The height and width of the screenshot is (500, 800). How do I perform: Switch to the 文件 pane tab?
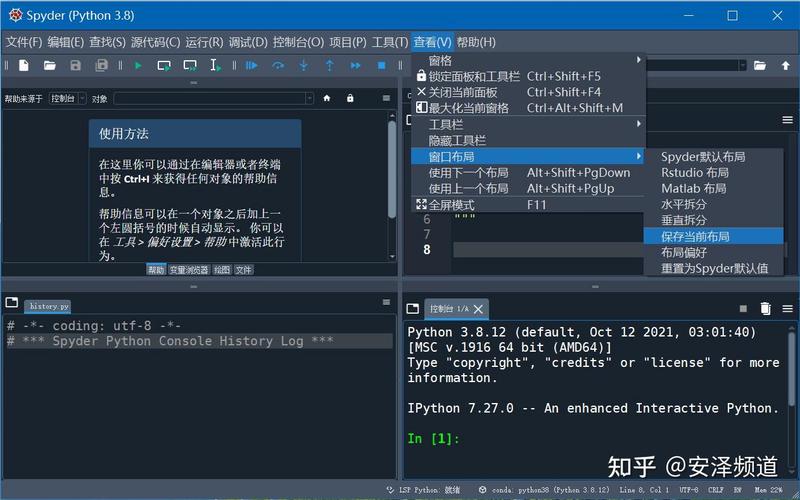click(243, 270)
